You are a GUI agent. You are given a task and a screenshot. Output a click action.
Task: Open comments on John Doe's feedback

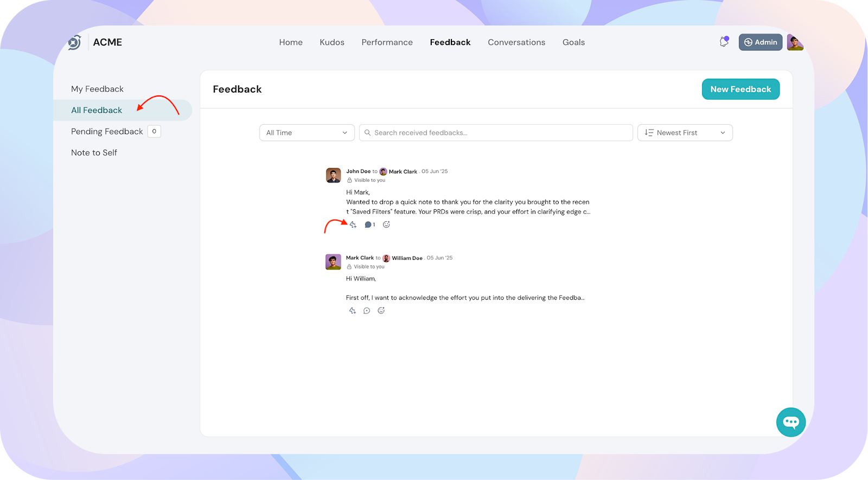coord(369,225)
